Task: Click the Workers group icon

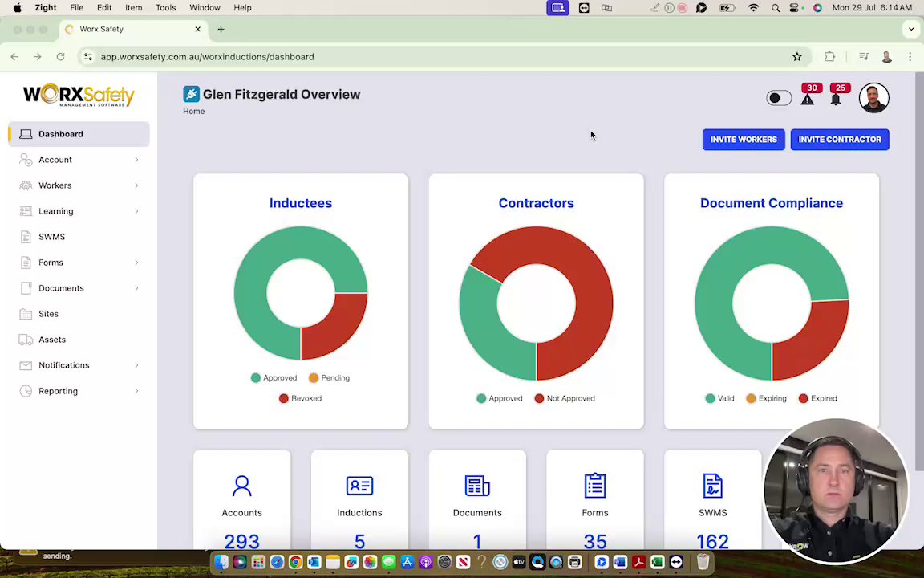Action: pyautogui.click(x=26, y=185)
